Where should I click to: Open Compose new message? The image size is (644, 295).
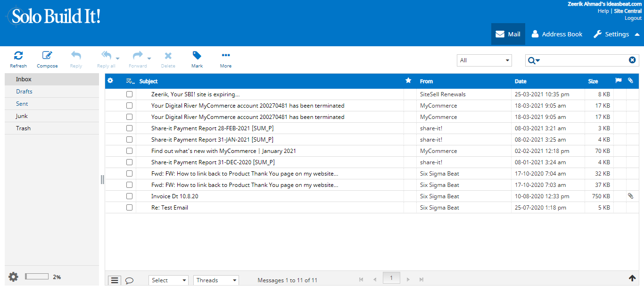47,59
